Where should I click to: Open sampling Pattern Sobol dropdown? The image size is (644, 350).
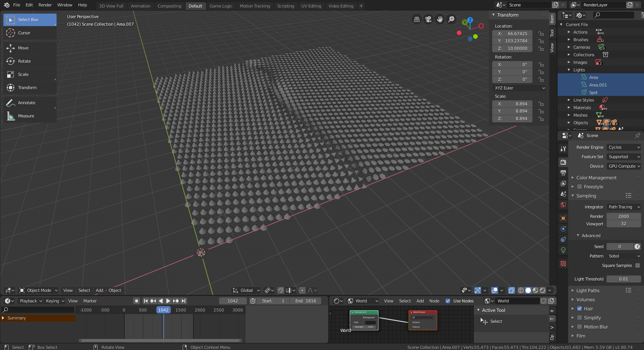624,256
